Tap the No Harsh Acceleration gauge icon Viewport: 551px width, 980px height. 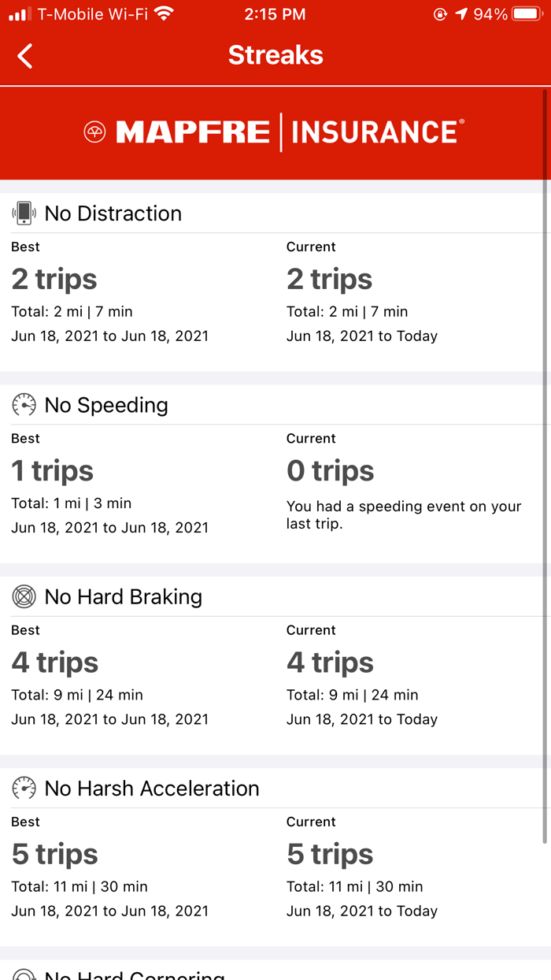(x=24, y=789)
